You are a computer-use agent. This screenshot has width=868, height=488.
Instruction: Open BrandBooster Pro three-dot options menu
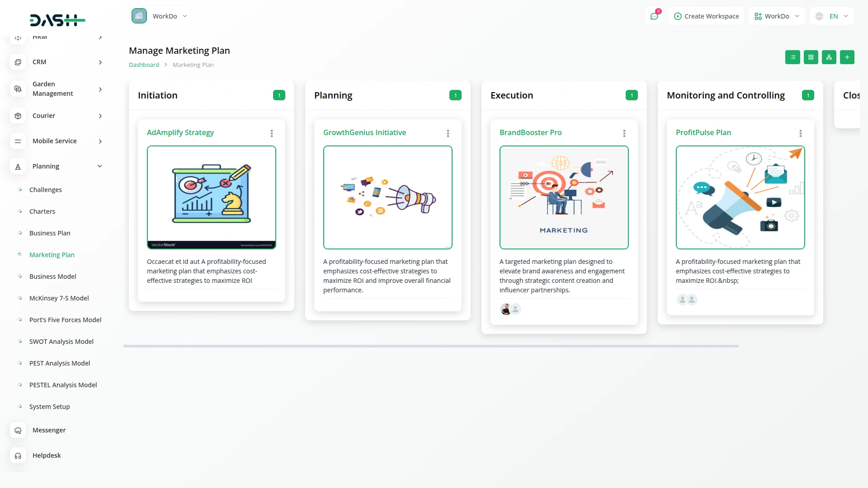click(624, 133)
